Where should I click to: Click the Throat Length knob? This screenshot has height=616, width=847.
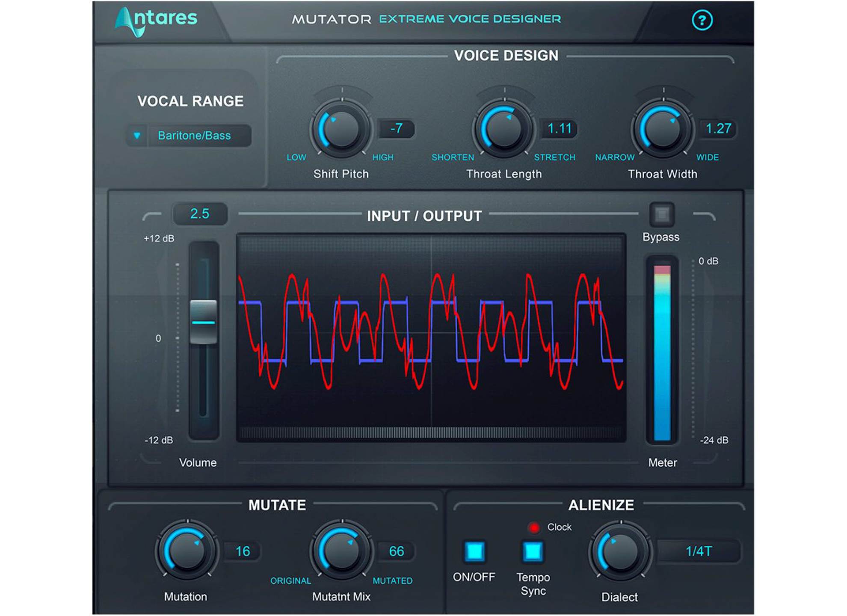pyautogui.click(x=504, y=128)
